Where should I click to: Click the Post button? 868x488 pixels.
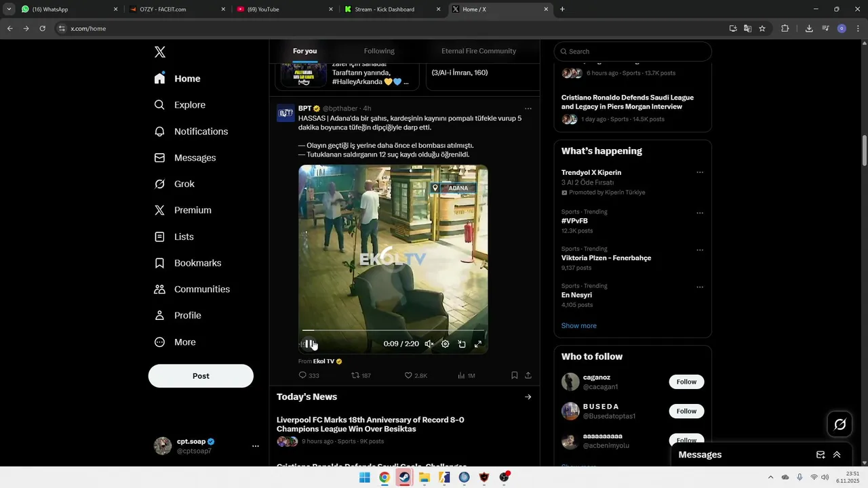[201, 376]
